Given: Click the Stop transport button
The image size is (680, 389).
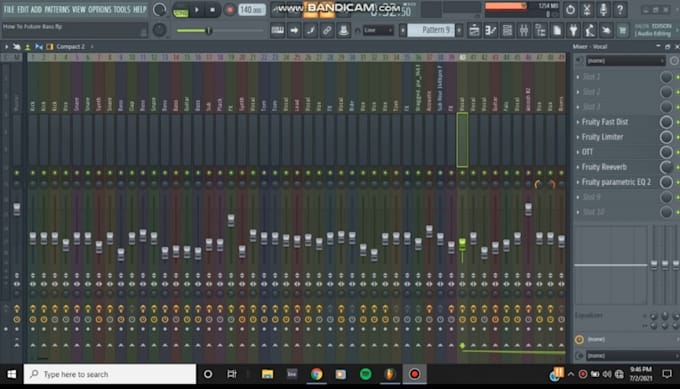Looking at the screenshot, I should [x=212, y=10].
